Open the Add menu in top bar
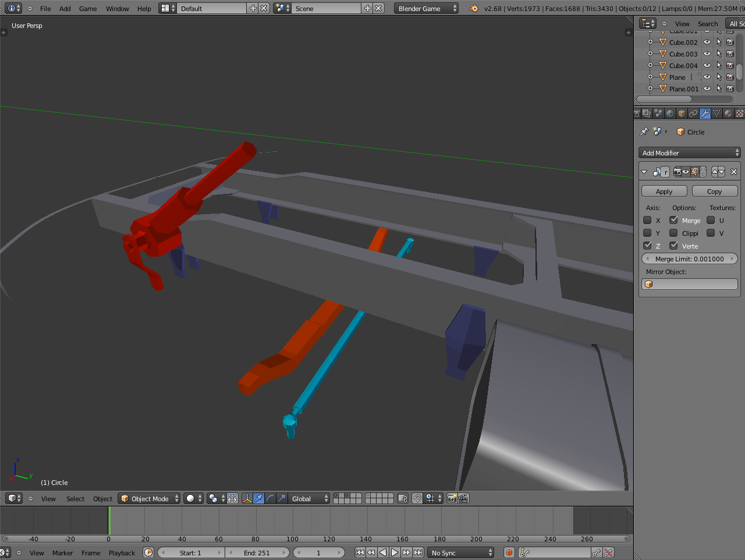This screenshot has width=745, height=560. click(x=65, y=9)
